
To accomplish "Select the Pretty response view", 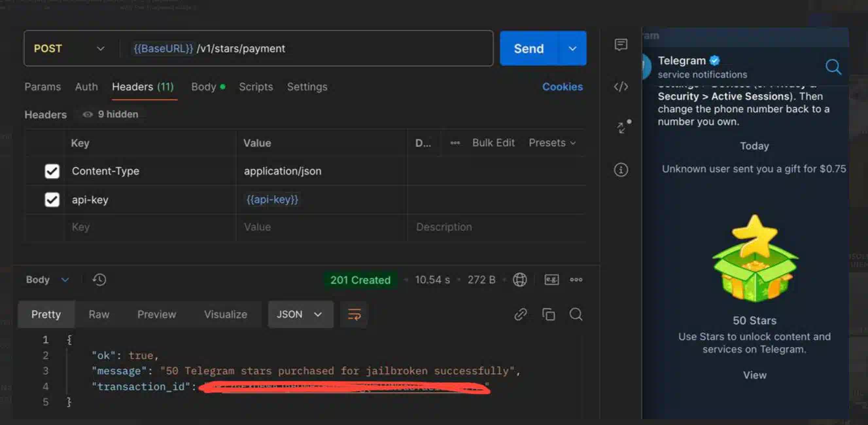I will (x=46, y=314).
